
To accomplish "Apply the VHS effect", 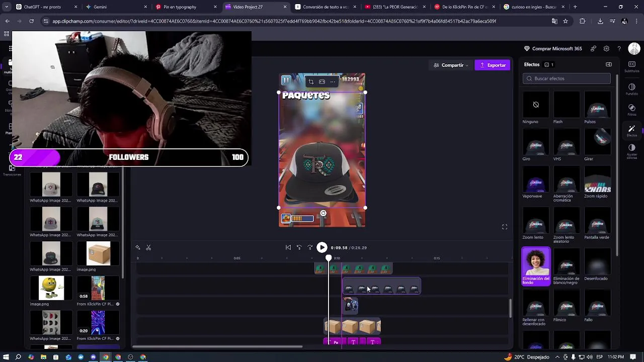I will (567, 145).
